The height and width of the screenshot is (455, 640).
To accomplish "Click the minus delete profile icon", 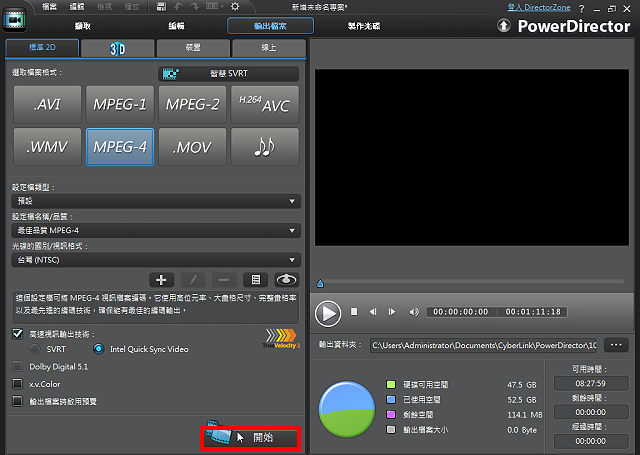I will click(224, 280).
